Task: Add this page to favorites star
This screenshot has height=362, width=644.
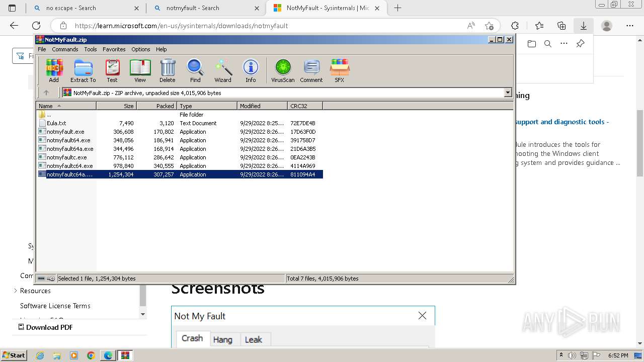Action: (x=489, y=26)
